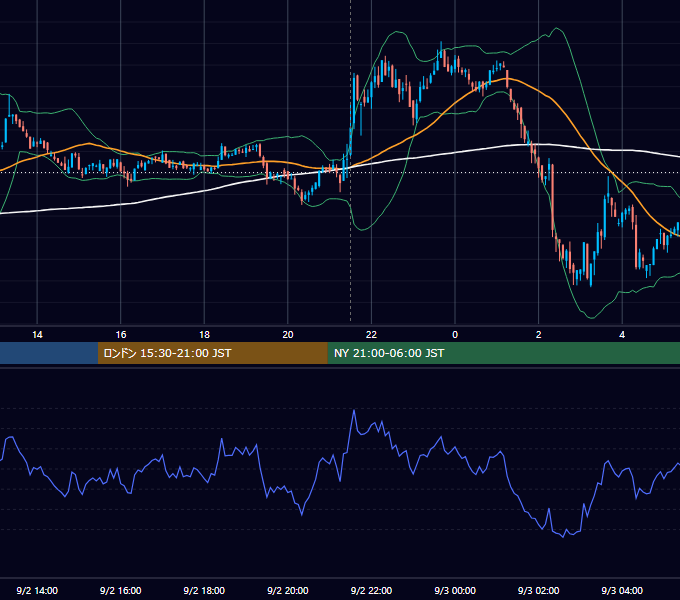Viewport: 680px width, 600px height.
Task: Click the 18 hour label on price chart axis
Action: [204, 335]
